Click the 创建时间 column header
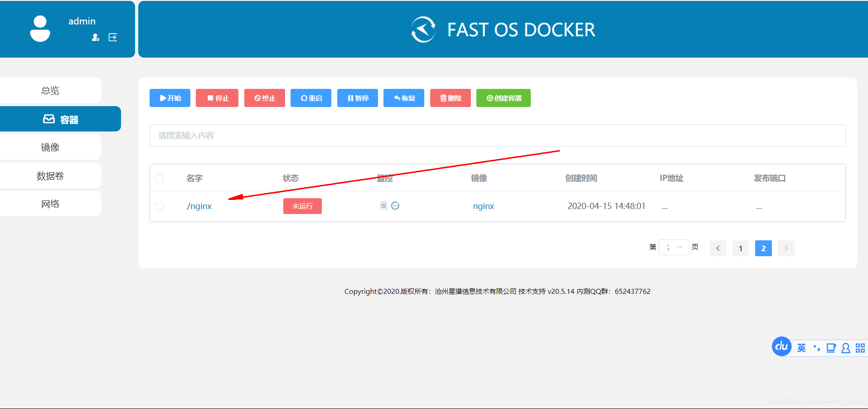 pos(581,178)
